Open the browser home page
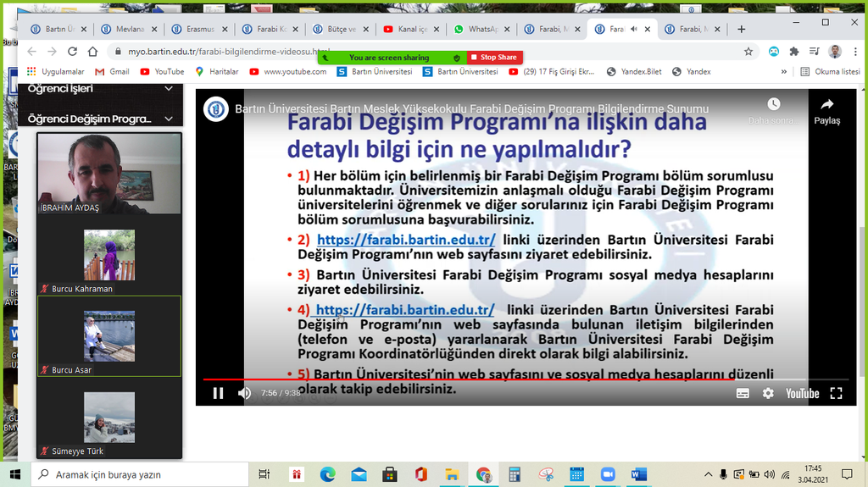Screen dimensions: 868x487 92,52
